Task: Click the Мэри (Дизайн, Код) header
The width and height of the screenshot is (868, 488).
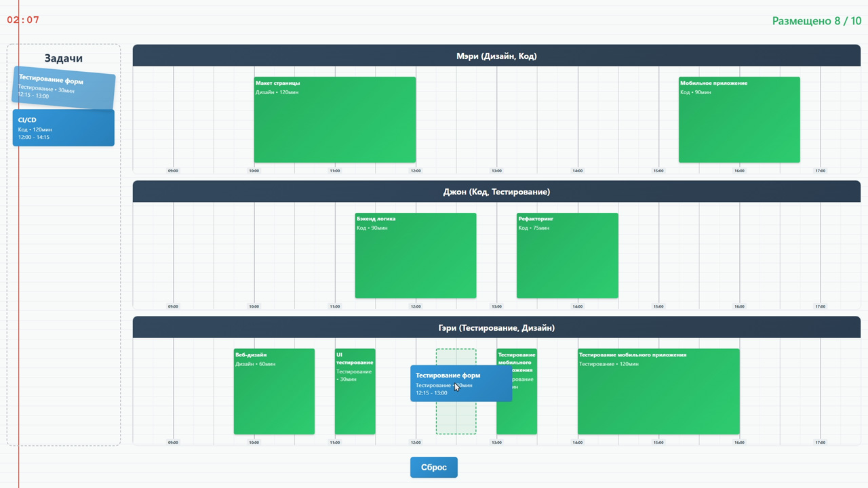Action: click(496, 56)
